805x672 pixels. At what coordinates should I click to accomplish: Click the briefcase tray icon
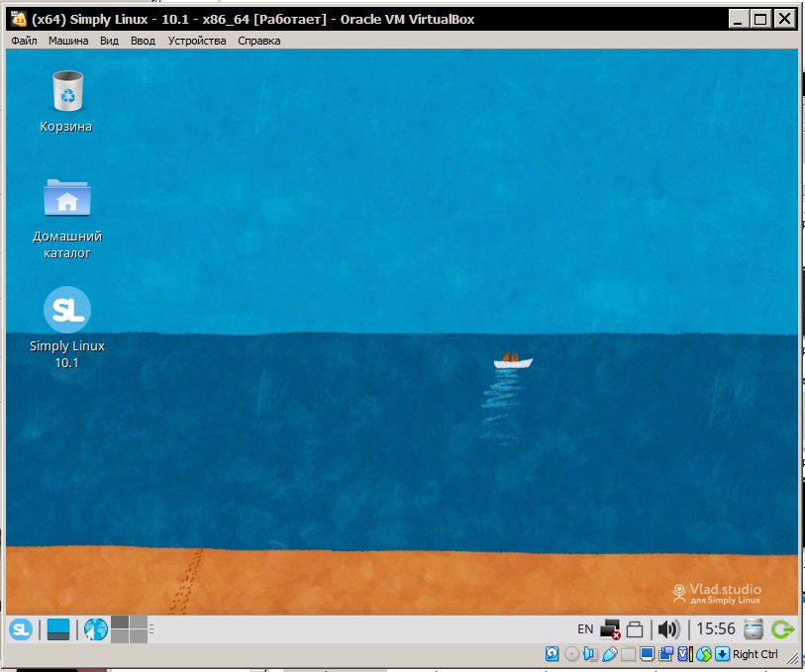[x=635, y=629]
